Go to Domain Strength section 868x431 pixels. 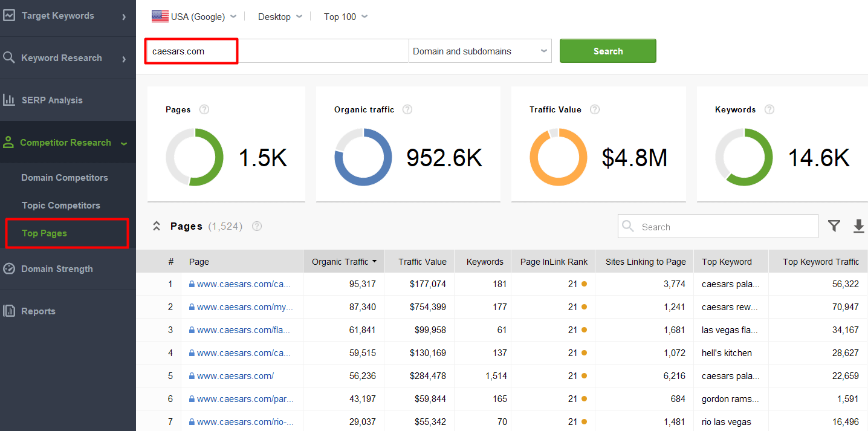57,269
